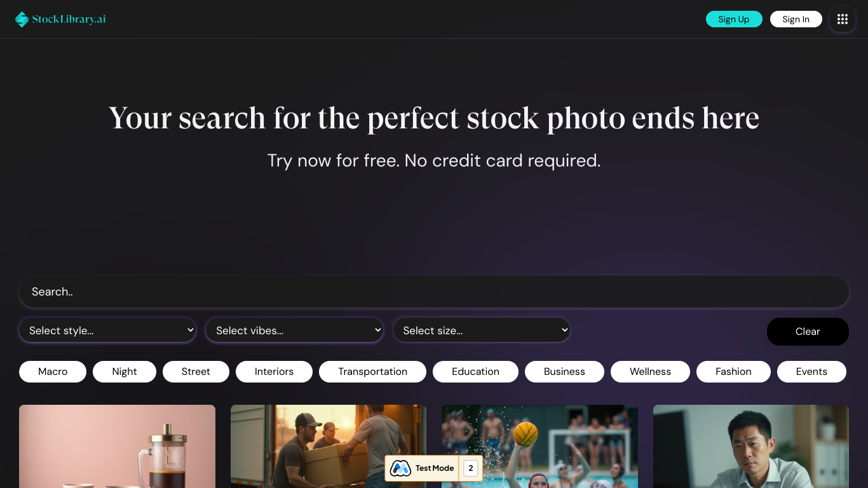This screenshot has height=488, width=868.
Task: Click the Test Mode counter showing 2
Action: click(x=471, y=468)
